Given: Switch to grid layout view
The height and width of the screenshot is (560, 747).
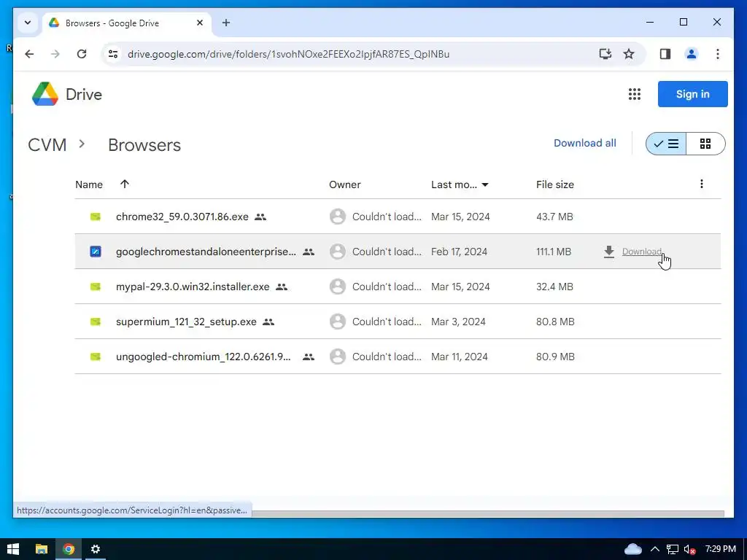Looking at the screenshot, I should coord(705,144).
